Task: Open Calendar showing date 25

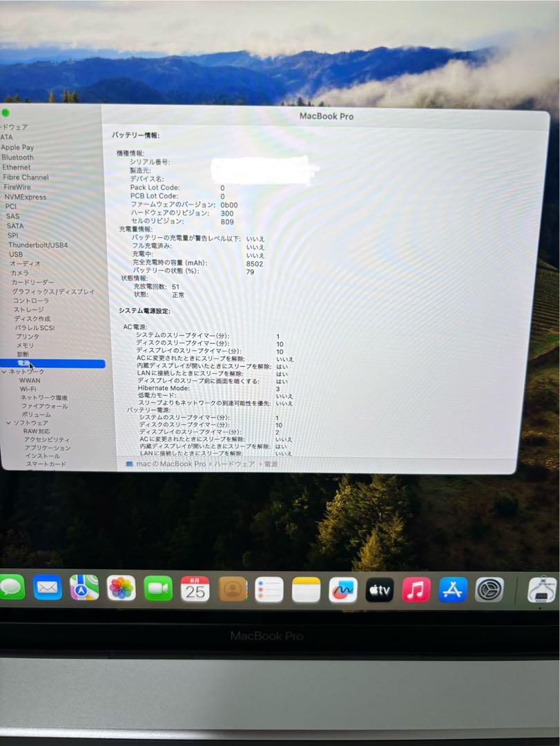Action: coord(195,589)
